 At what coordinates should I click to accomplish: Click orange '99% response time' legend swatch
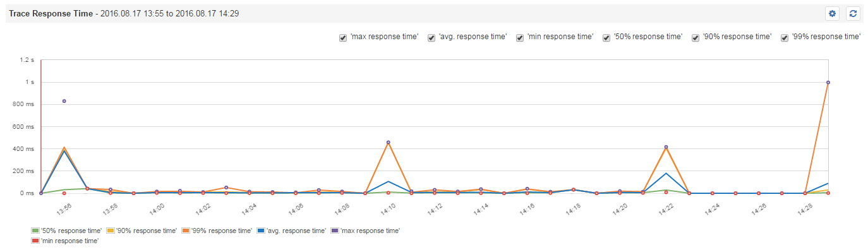[x=184, y=231]
